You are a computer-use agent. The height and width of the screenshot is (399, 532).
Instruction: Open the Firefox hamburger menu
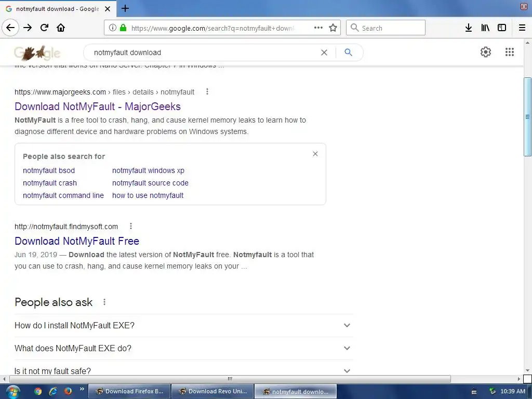[x=522, y=28]
